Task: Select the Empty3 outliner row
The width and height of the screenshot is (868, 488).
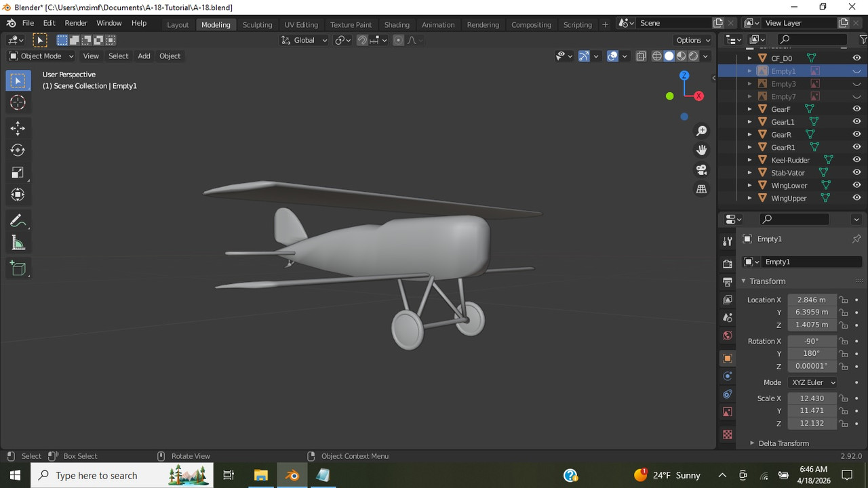Action: click(793, 84)
